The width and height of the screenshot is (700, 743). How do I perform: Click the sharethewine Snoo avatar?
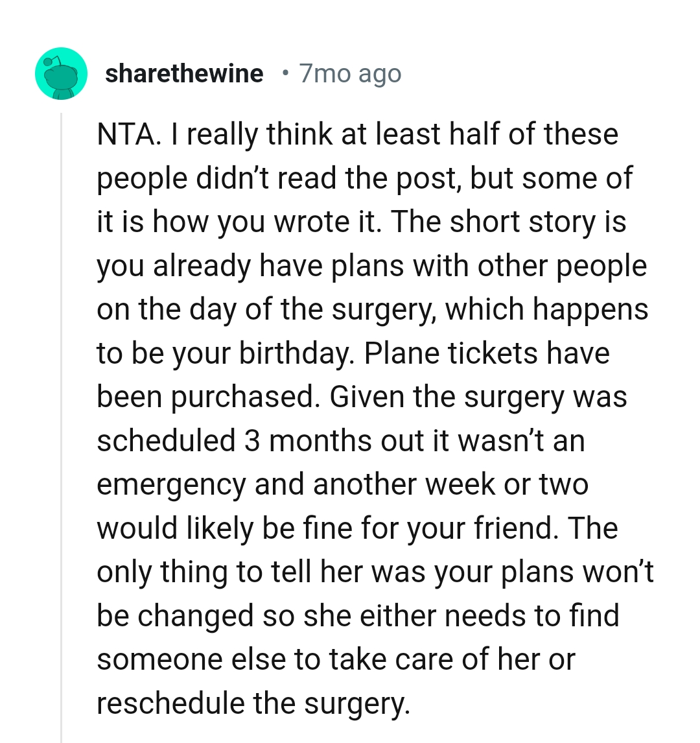[x=61, y=73]
